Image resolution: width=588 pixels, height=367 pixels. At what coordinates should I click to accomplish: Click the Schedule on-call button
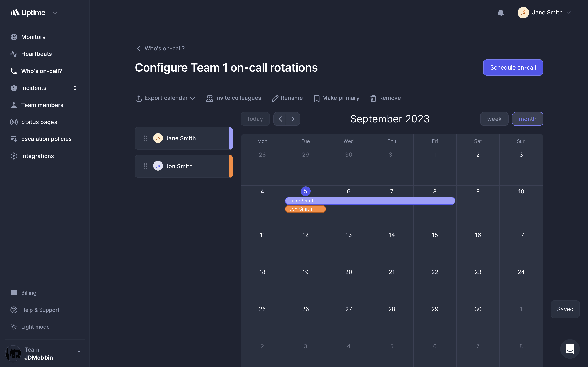coord(513,67)
